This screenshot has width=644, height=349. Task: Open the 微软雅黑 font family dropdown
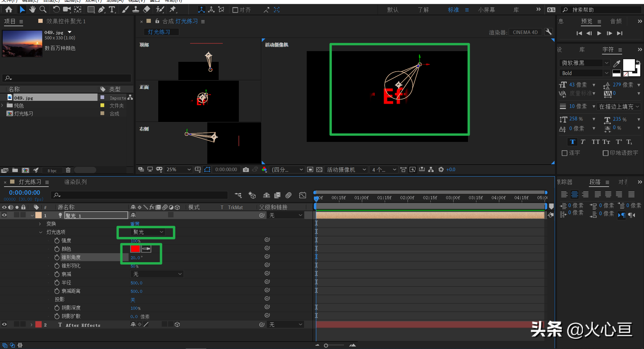pyautogui.click(x=585, y=63)
